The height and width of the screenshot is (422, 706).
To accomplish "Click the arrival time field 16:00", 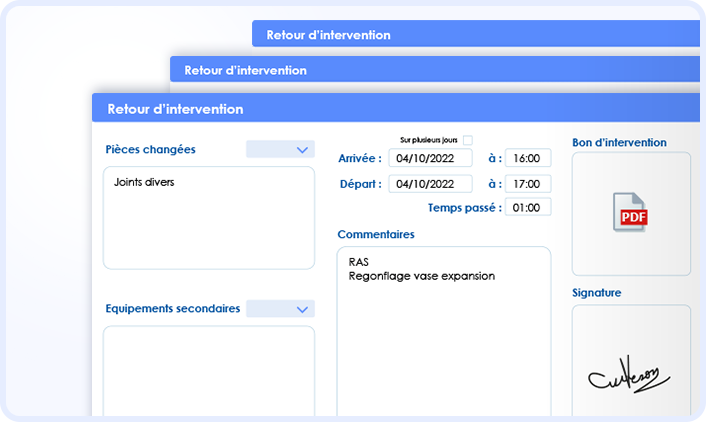I will 528,158.
